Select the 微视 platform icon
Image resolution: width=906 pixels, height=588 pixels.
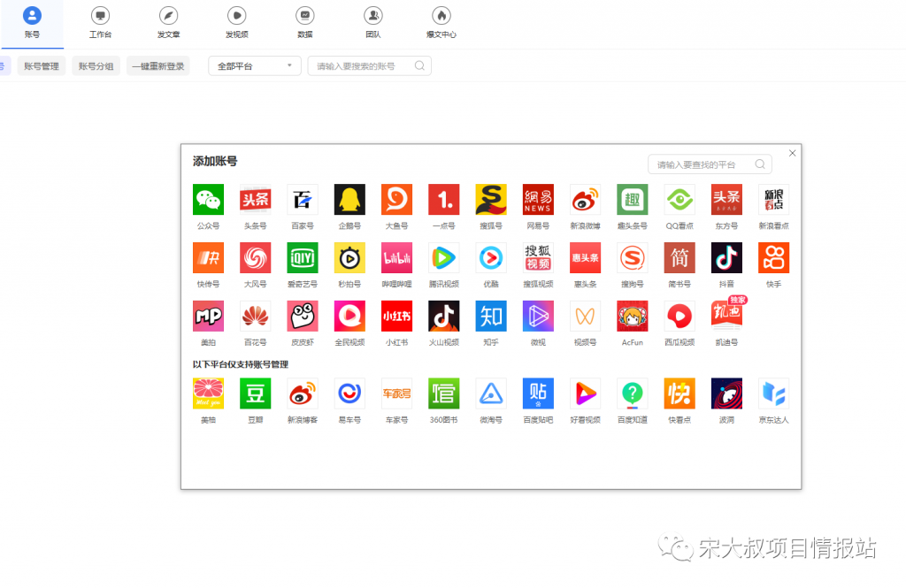(x=538, y=317)
